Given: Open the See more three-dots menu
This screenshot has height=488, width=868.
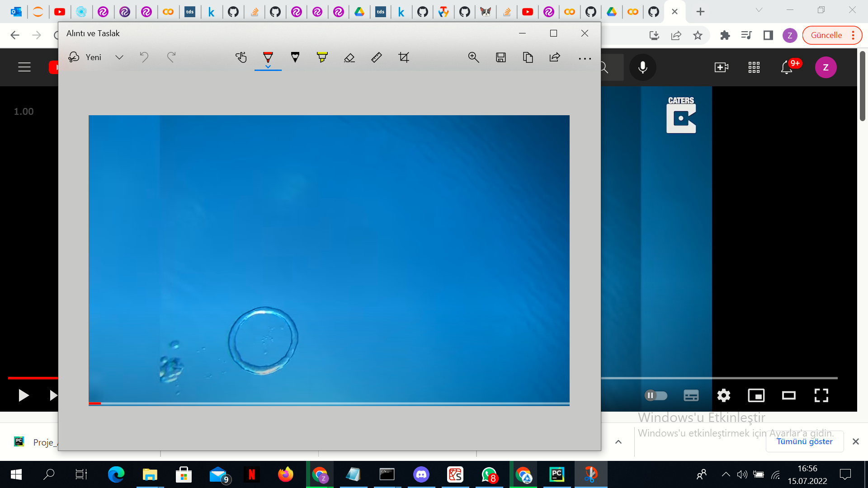Looking at the screenshot, I should [585, 58].
